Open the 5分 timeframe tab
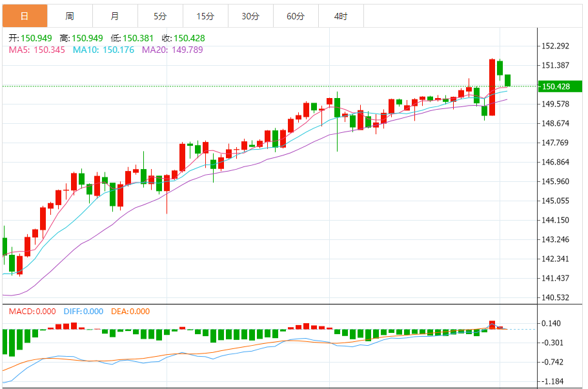The image size is (588, 389). [x=160, y=16]
